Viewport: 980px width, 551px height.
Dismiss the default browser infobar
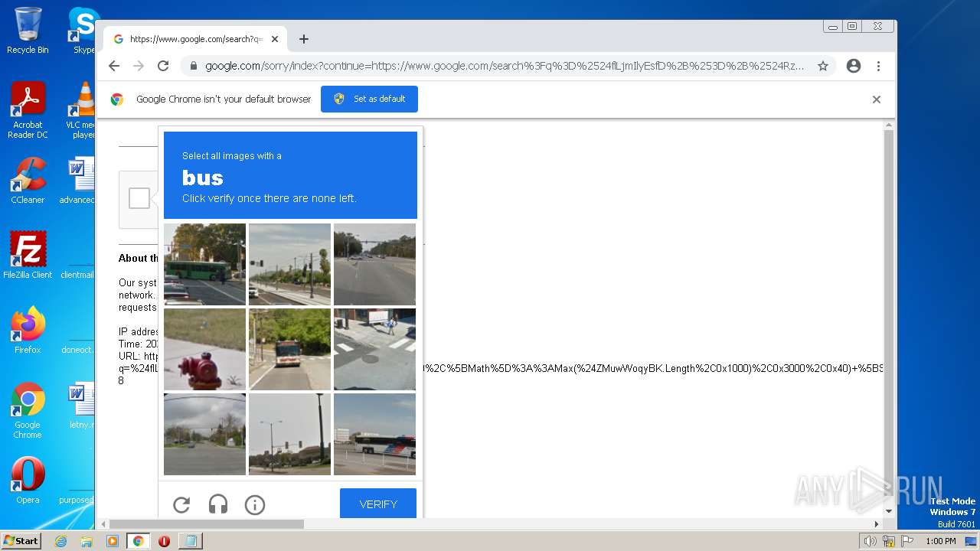(x=877, y=99)
